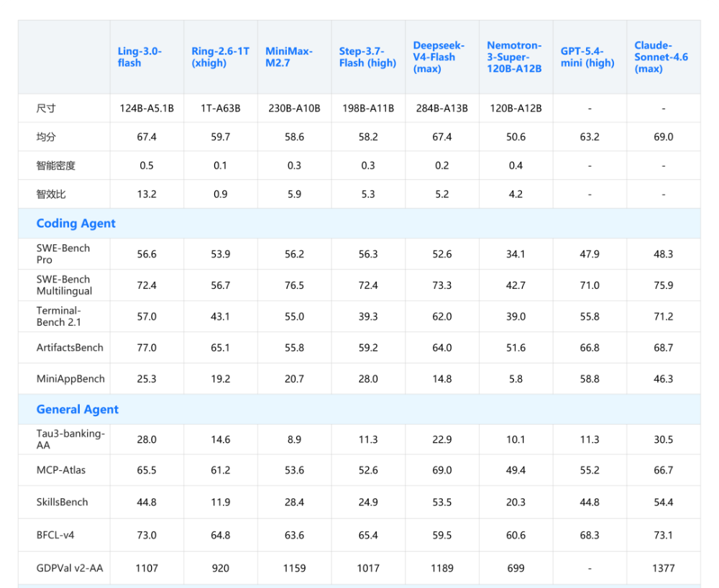The height and width of the screenshot is (588, 719).
Task: Click the 77.0 ArtifactsBench score
Action: (x=147, y=348)
